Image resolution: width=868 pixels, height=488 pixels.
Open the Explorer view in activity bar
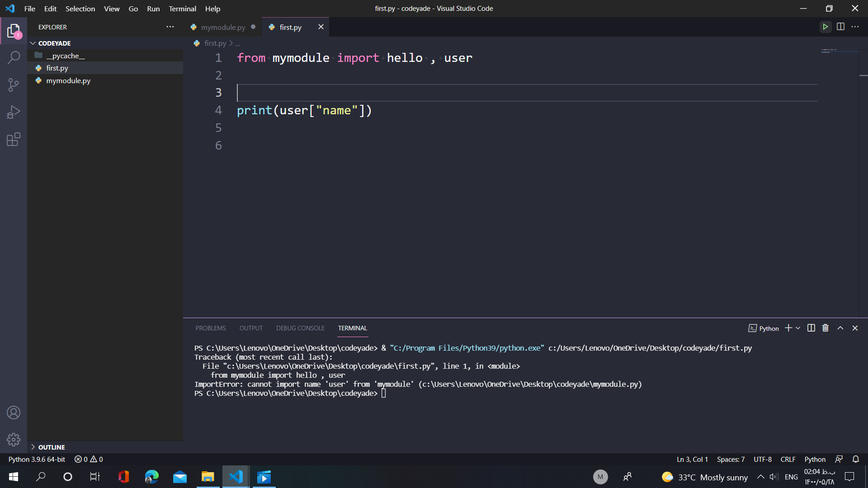14,31
